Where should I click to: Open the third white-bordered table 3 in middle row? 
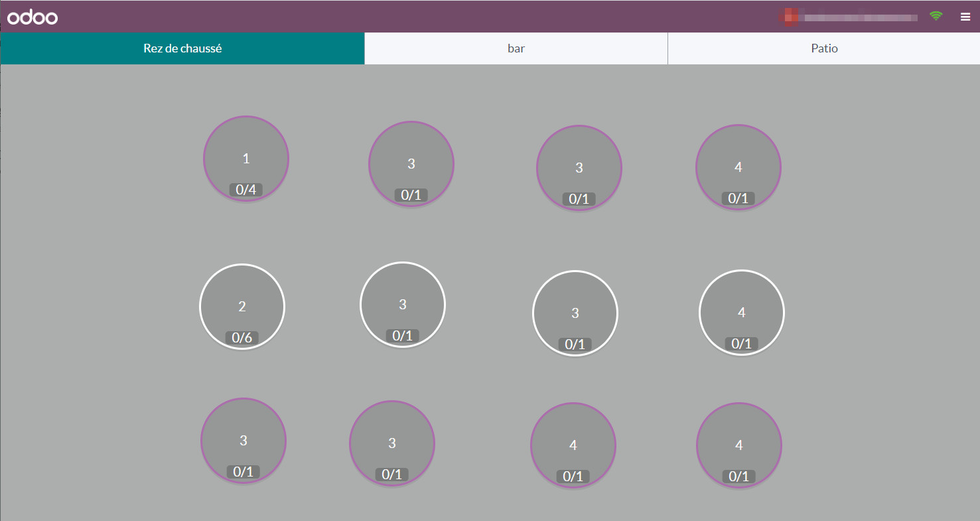(x=575, y=312)
